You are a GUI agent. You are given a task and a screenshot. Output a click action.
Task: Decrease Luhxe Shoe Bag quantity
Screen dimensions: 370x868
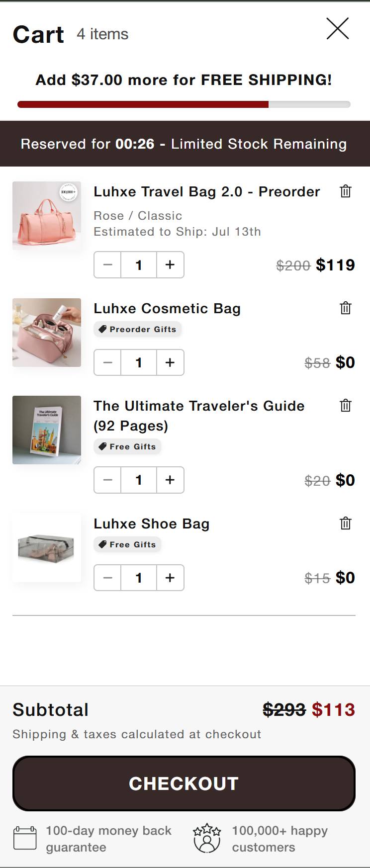click(108, 578)
